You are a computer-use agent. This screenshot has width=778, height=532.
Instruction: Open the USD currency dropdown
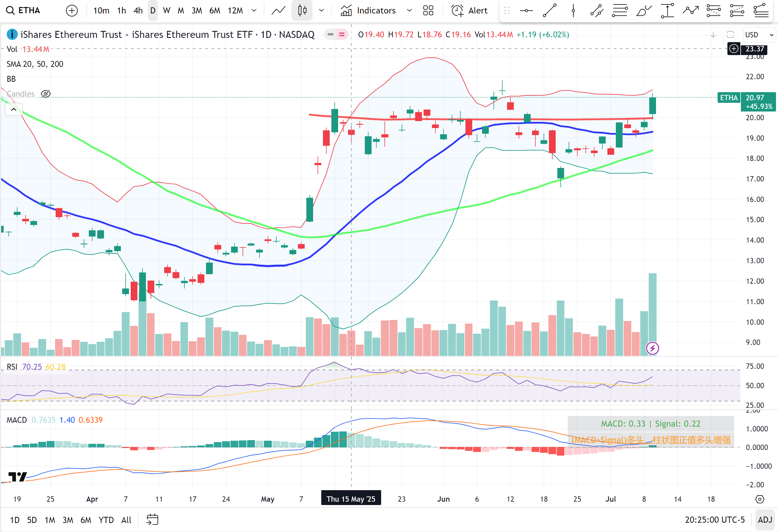[759, 35]
